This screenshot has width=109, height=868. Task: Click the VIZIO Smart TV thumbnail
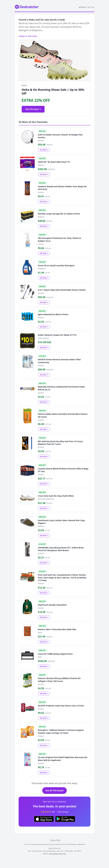tap(27, 164)
